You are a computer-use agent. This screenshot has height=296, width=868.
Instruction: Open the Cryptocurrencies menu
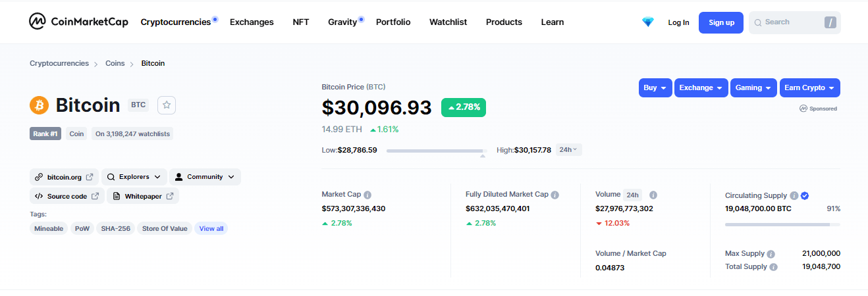pos(176,22)
